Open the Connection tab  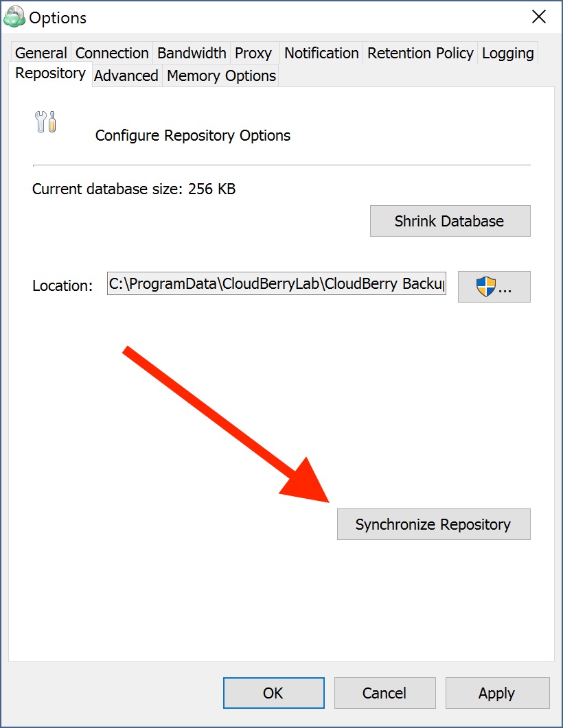[111, 53]
